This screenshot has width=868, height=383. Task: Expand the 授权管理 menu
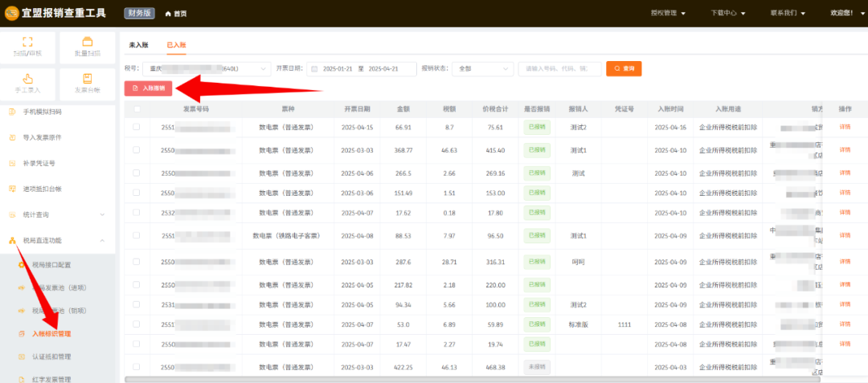(x=668, y=14)
